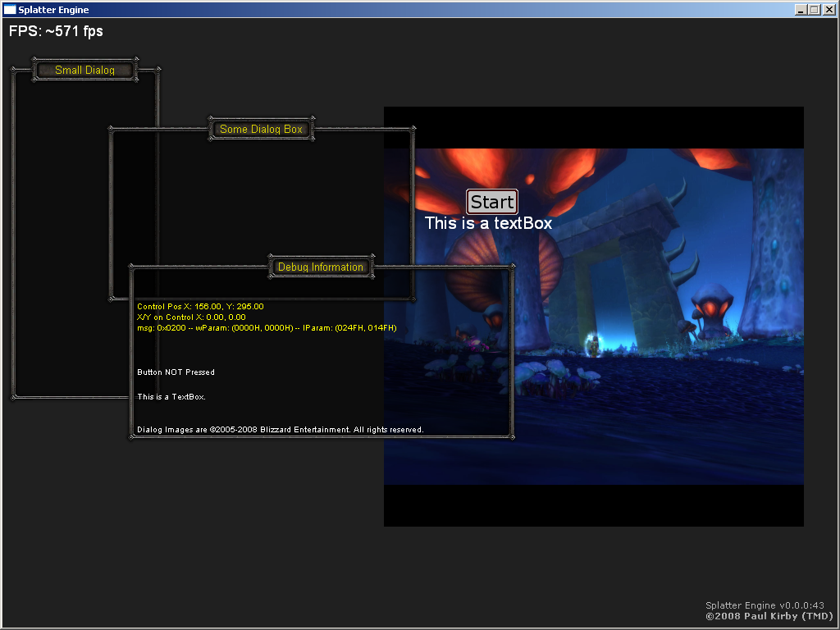This screenshot has height=630, width=840.
Task: Close the Splatter Engine window
Action: click(x=829, y=10)
